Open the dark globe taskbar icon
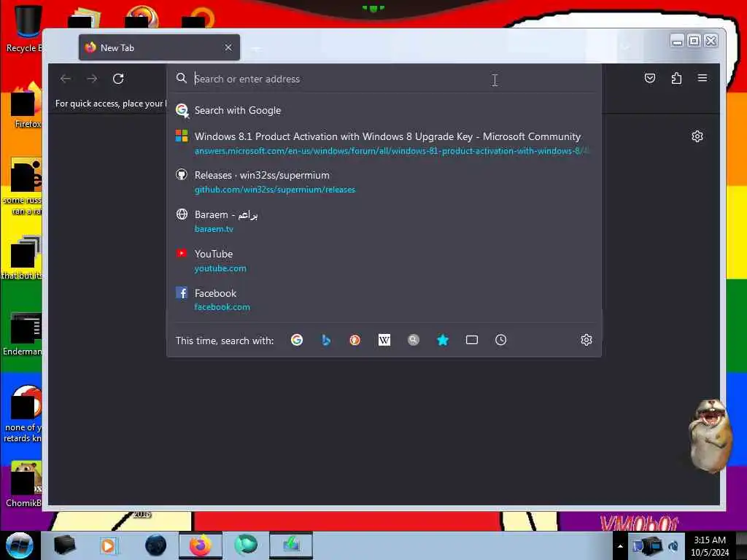This screenshot has width=747, height=560. (x=155, y=545)
